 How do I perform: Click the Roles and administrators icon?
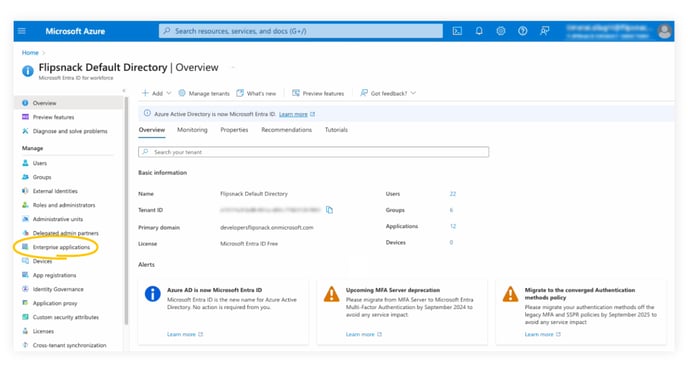[x=25, y=205]
